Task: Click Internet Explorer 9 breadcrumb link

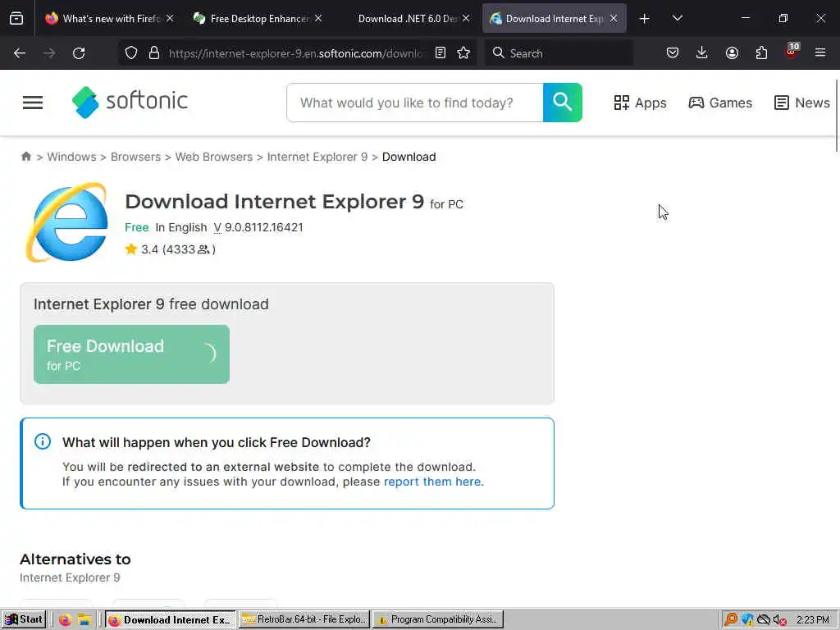Action: click(x=317, y=157)
